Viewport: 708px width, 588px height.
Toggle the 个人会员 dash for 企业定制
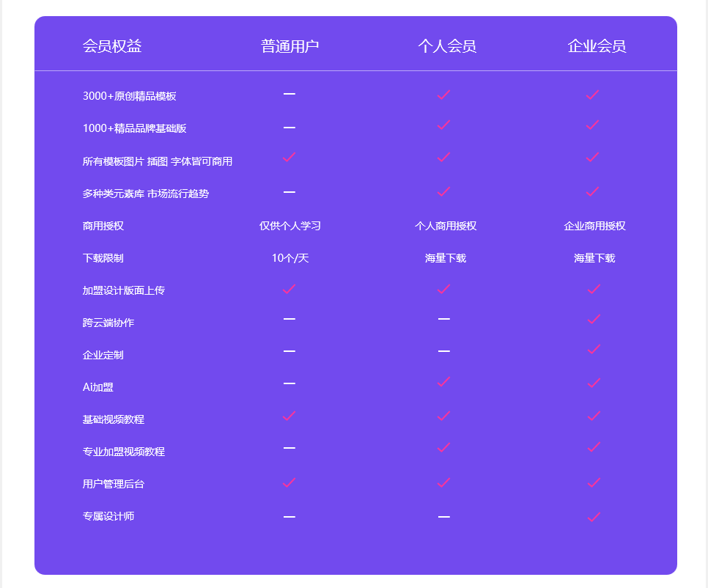[x=443, y=353]
